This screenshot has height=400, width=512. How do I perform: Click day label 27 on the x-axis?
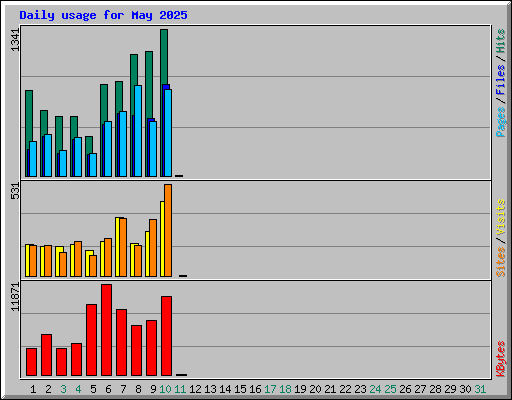[x=420, y=389]
